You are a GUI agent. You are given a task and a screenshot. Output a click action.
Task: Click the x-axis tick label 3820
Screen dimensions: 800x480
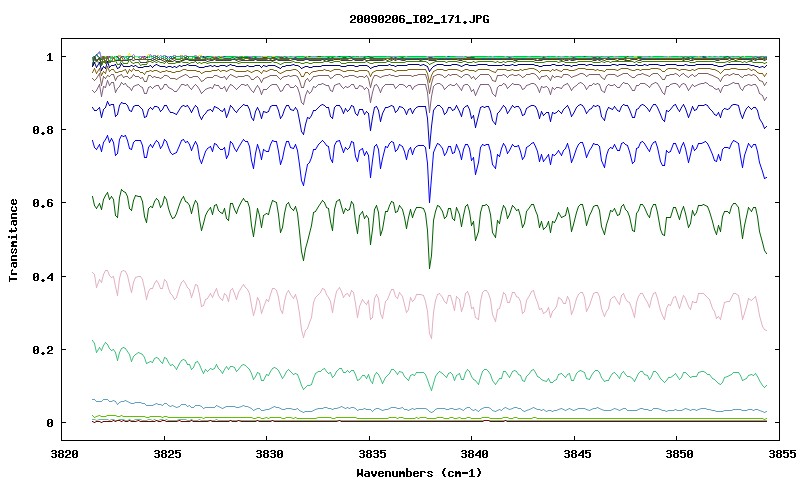64,454
